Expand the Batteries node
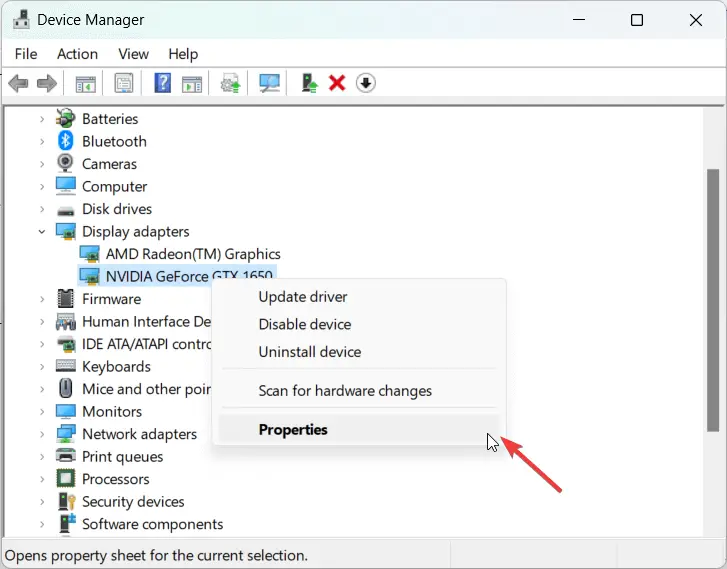This screenshot has width=727, height=569. (42, 119)
